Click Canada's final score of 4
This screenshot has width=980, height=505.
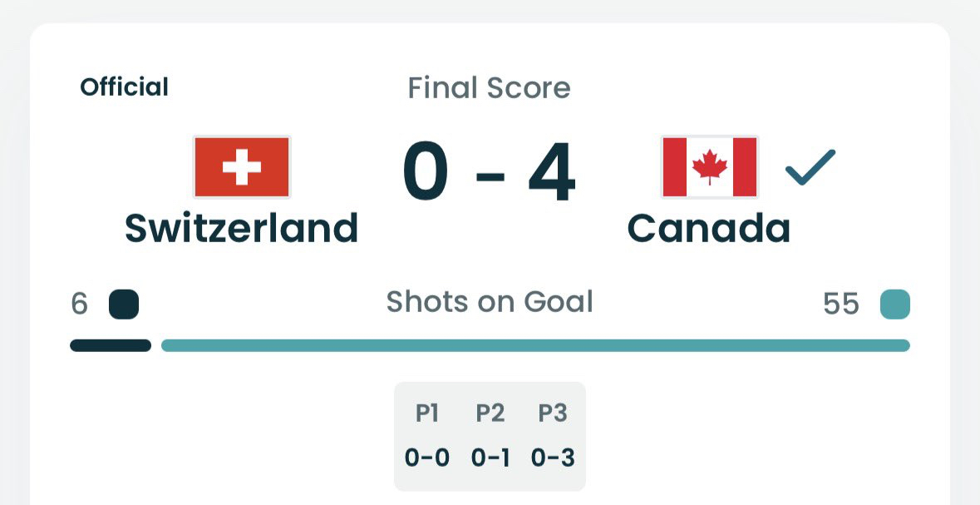552,175
